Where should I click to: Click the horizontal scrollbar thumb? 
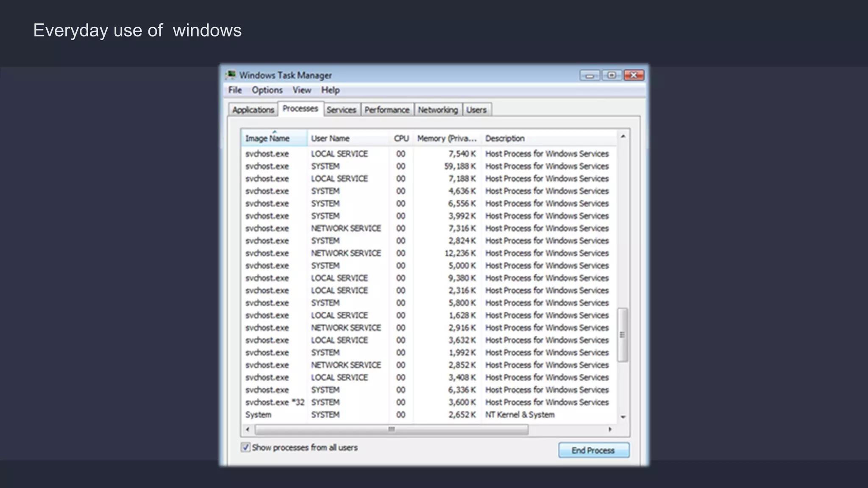[x=392, y=430]
